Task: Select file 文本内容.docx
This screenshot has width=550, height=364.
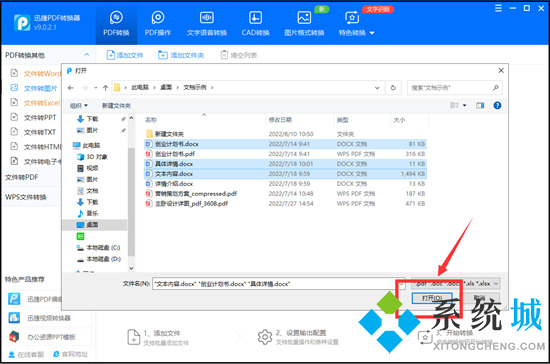Action: pyautogui.click(x=285, y=174)
